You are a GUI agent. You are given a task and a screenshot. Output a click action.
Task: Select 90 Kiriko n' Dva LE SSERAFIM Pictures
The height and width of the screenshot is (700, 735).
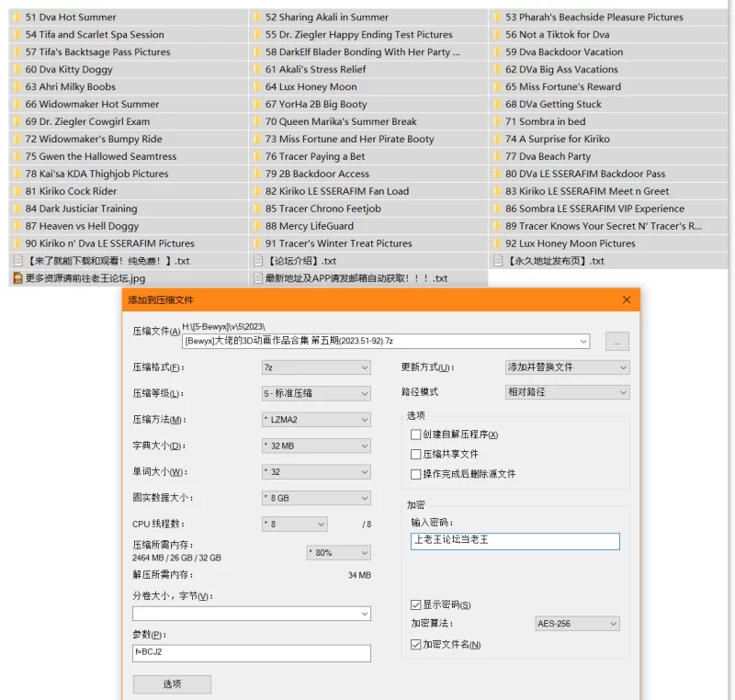[x=109, y=243]
